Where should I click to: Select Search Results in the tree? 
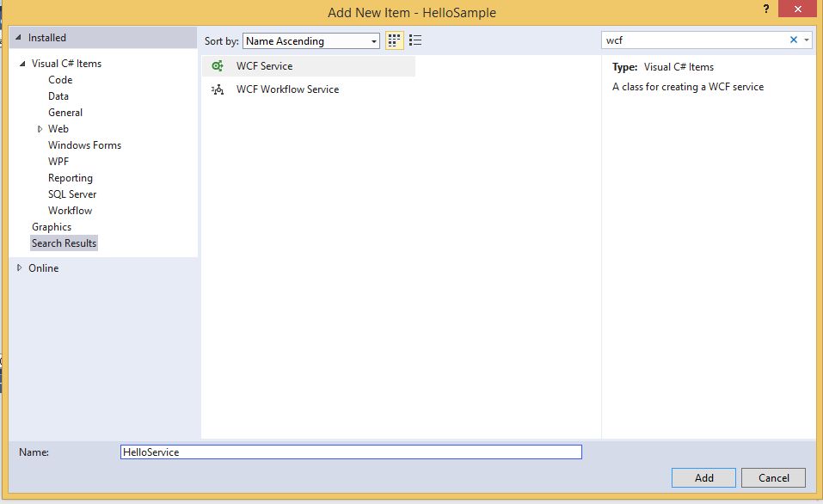(x=64, y=243)
